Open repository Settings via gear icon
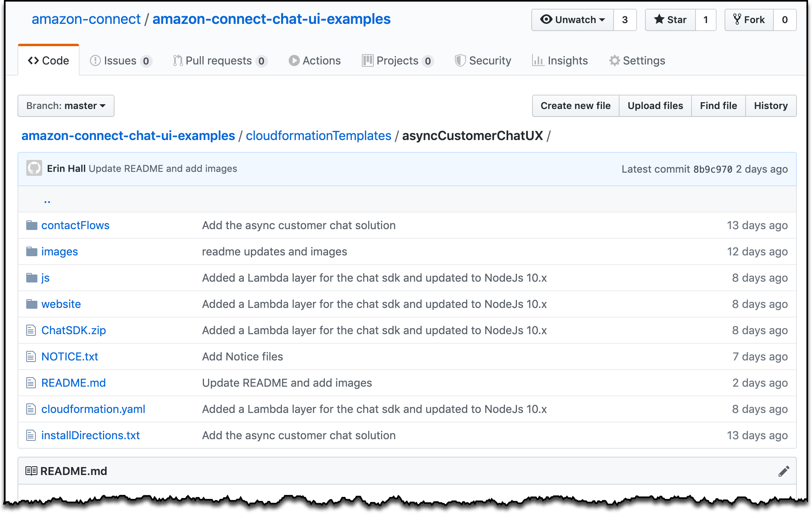Viewport: 812px width, 514px height. [x=615, y=60]
